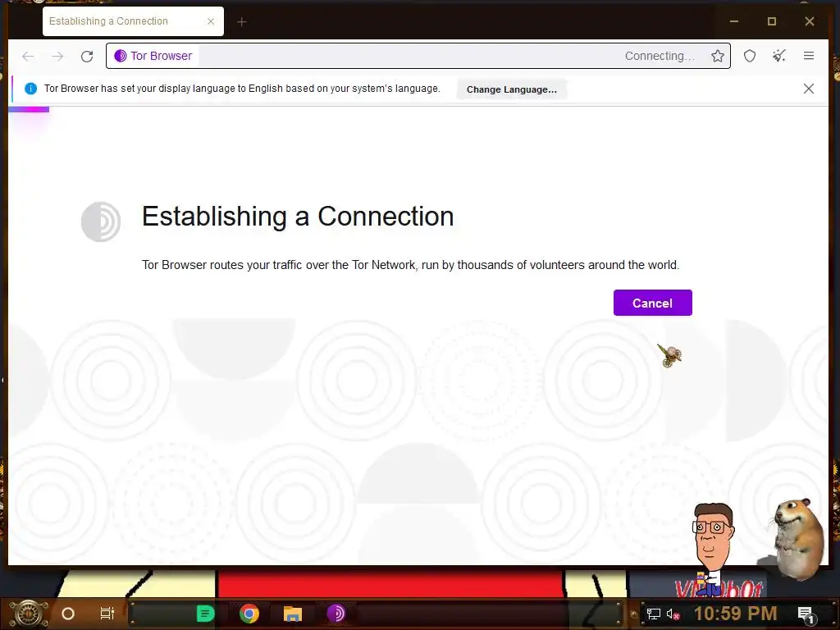Minimize the Tor Browser window
The width and height of the screenshot is (840, 630).
(734, 21)
